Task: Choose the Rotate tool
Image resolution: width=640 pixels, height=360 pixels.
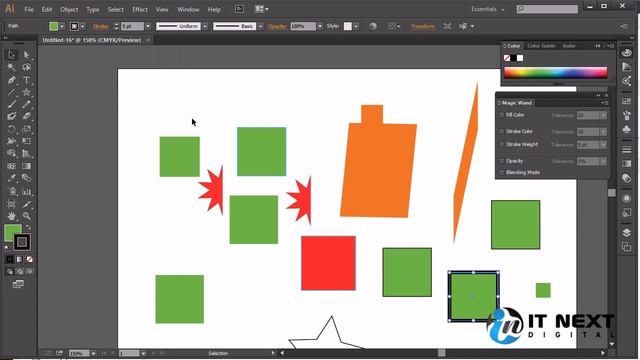Action: 11,129
